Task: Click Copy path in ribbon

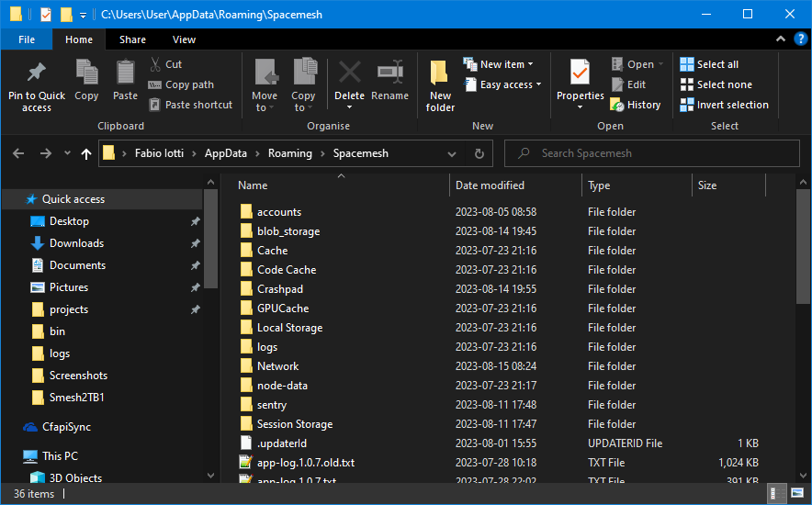Action: (x=181, y=84)
